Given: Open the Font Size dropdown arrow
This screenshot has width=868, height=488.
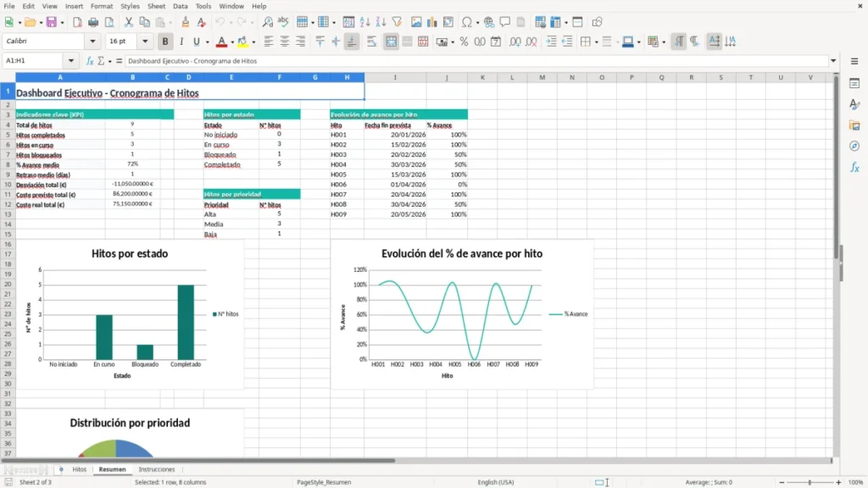Looking at the screenshot, I should click(145, 42).
